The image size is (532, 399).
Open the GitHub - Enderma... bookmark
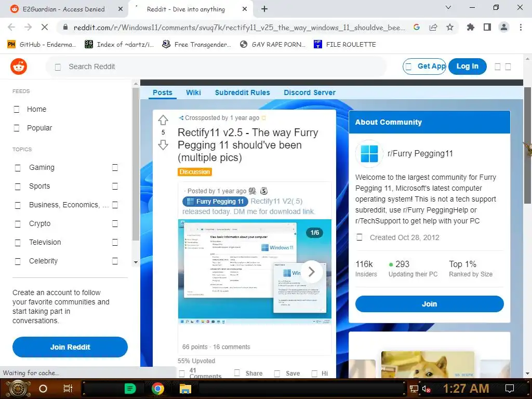(42, 45)
